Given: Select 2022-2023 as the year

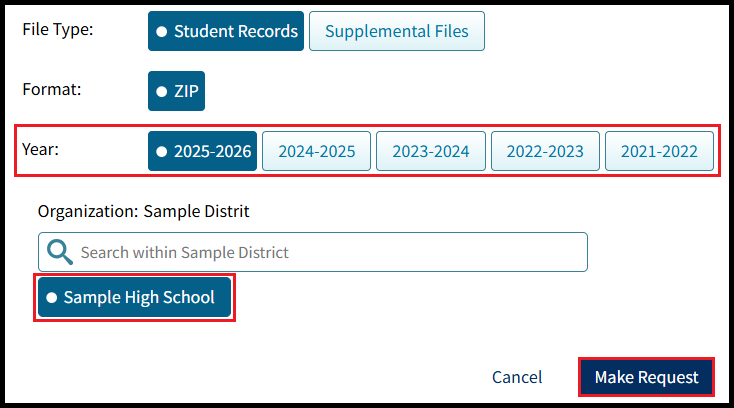Looking at the screenshot, I should point(545,152).
